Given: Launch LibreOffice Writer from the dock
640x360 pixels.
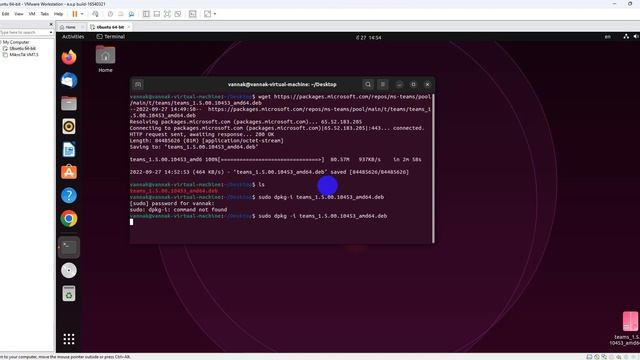Looking at the screenshot, I should pyautogui.click(x=69, y=149).
